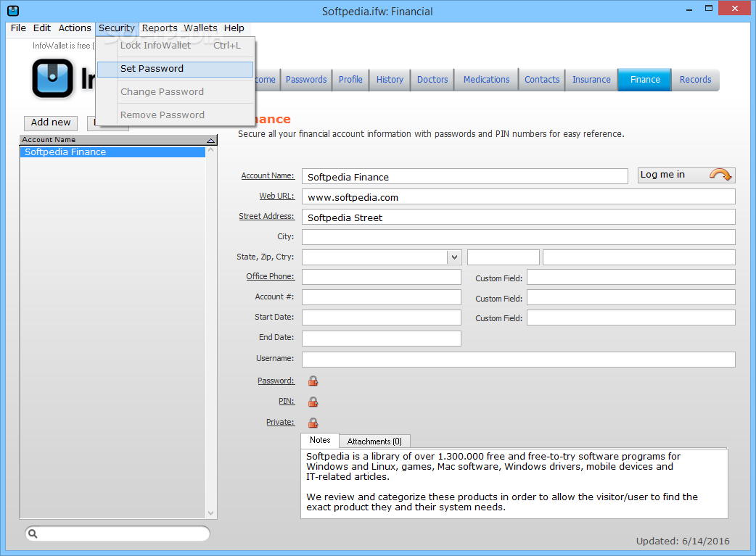Click the search box below account list
This screenshot has height=556, width=756.
[118, 534]
